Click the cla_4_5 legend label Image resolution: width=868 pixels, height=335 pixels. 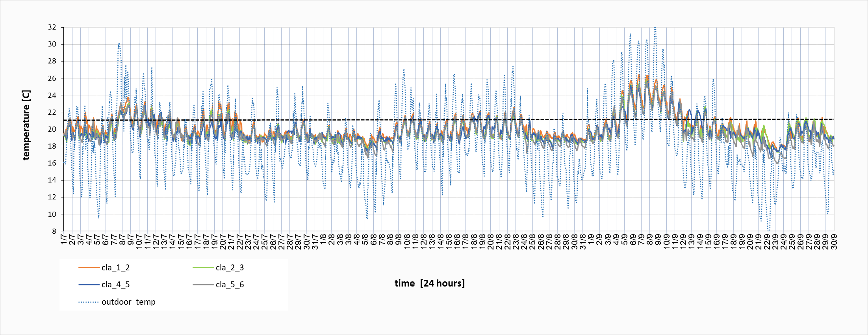coord(115,285)
